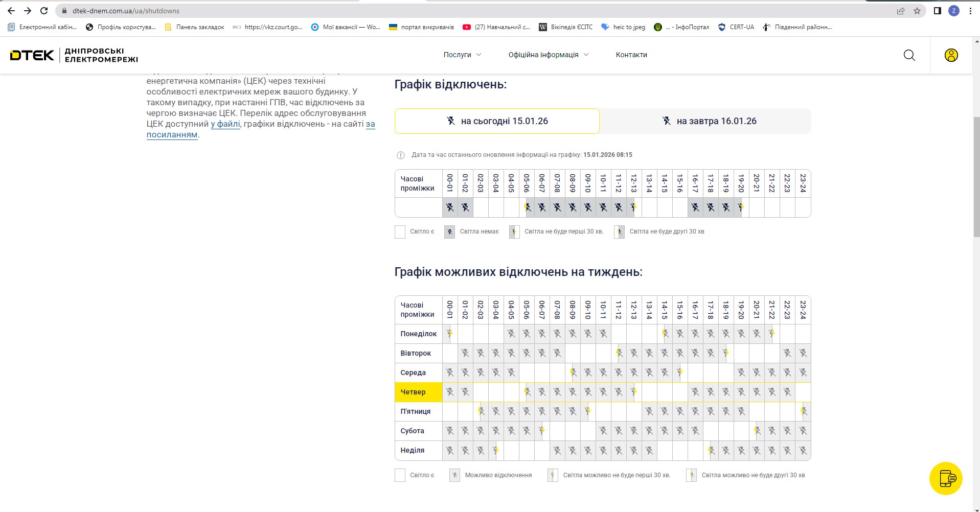Click the share page icon in address bar

(900, 11)
